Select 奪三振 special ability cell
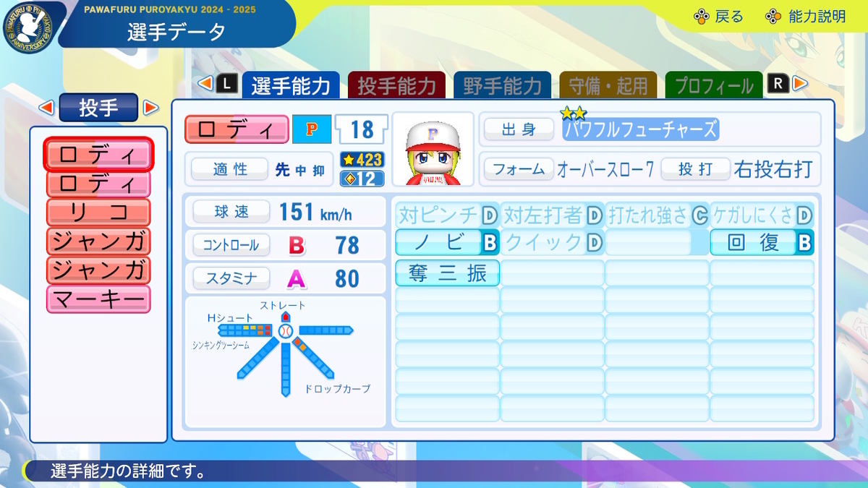 click(447, 273)
